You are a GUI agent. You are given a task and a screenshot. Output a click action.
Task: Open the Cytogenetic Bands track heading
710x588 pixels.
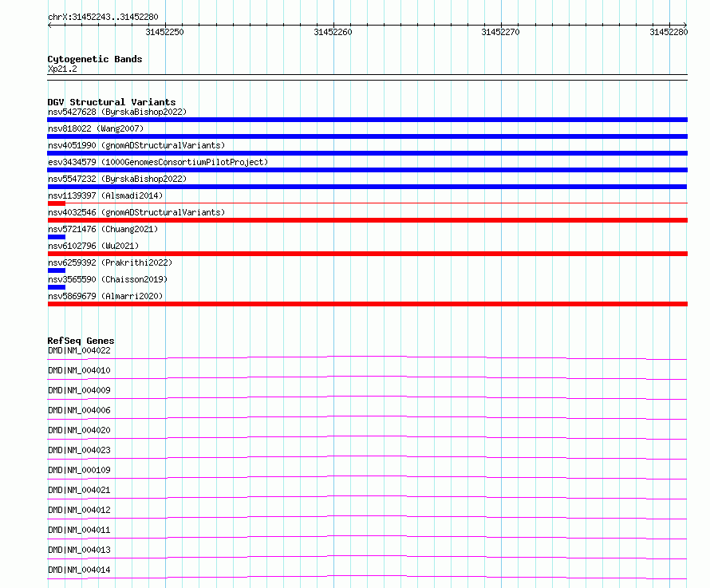(95, 59)
